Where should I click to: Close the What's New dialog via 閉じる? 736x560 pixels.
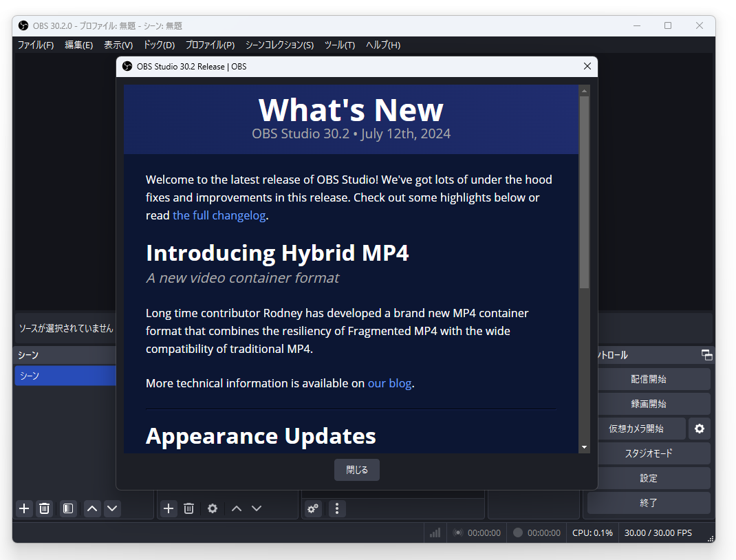point(356,470)
